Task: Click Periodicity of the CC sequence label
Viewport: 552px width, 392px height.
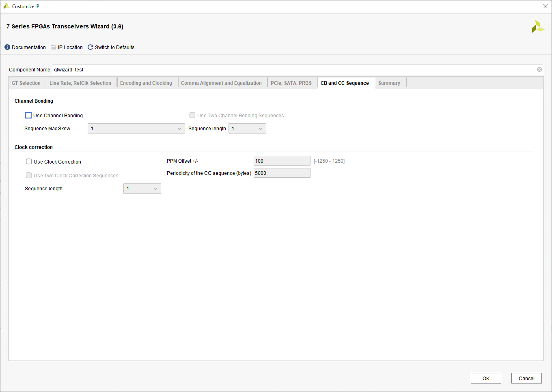Action: click(209, 173)
